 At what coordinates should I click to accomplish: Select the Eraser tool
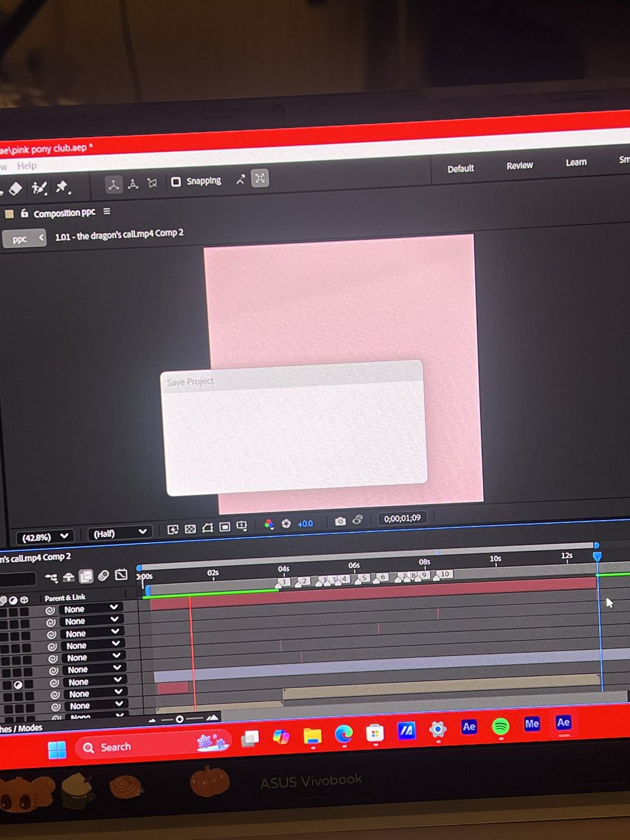[16, 189]
